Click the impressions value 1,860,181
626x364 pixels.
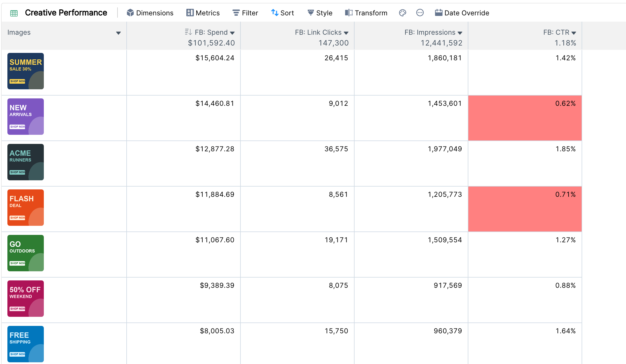[x=445, y=58]
